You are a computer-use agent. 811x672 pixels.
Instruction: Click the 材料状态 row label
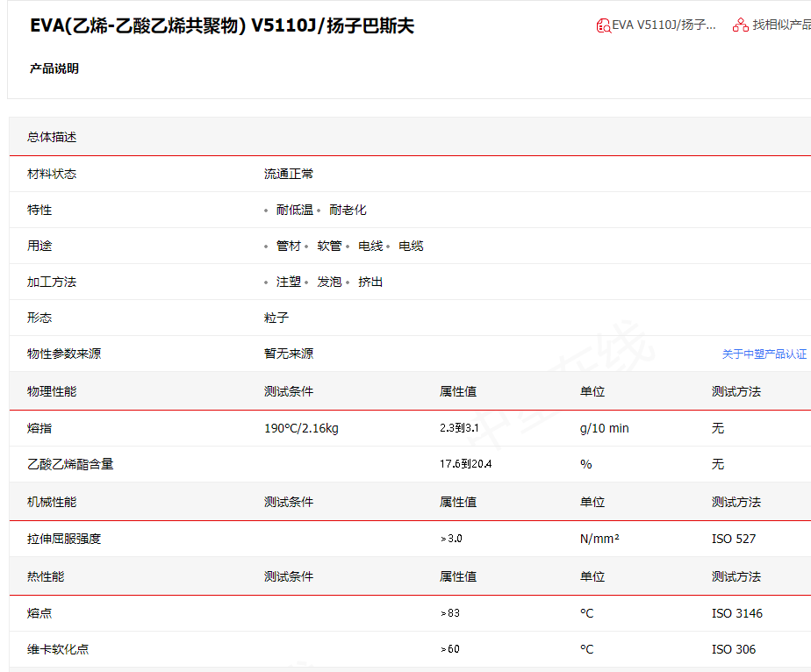tap(52, 174)
